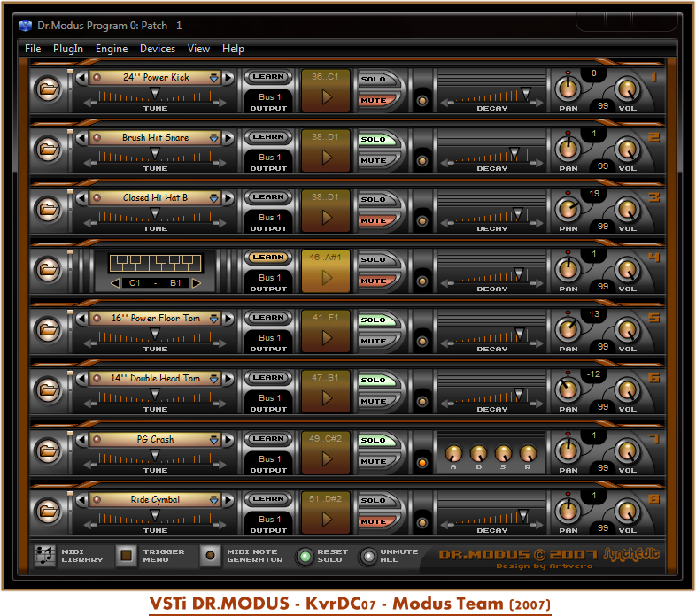
Task: Click the Decay slider on the Brush Hit Snare
Action: pyautogui.click(x=514, y=153)
